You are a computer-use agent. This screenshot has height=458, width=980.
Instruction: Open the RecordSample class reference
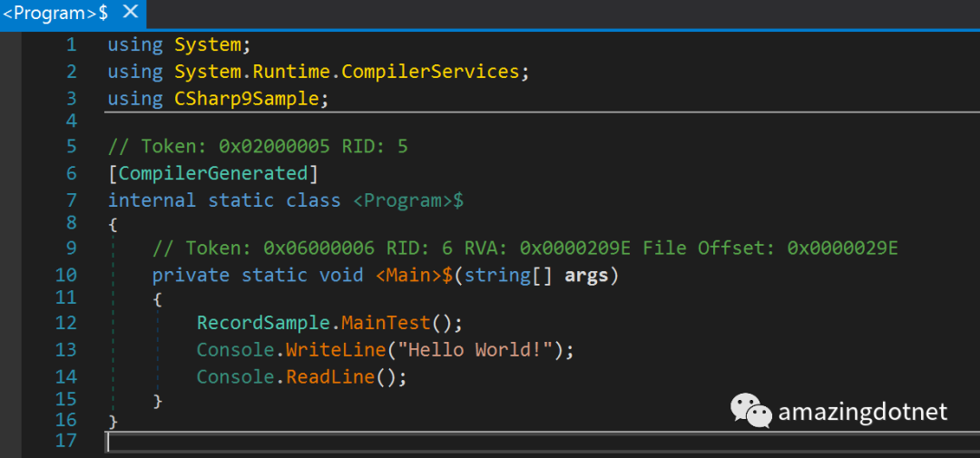268,323
